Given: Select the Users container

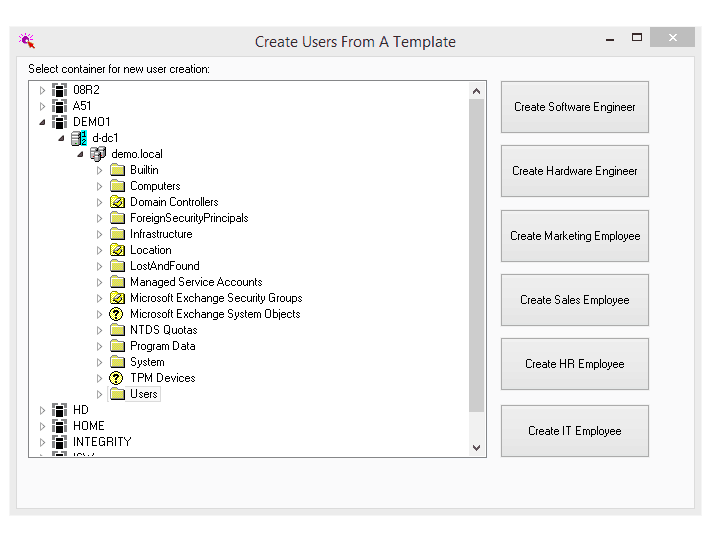Looking at the screenshot, I should click(144, 394).
